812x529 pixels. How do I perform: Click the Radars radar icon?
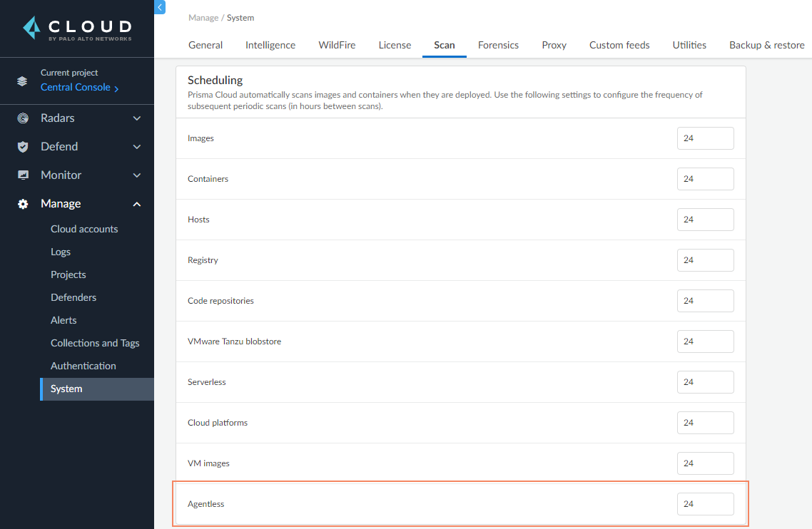(23, 118)
